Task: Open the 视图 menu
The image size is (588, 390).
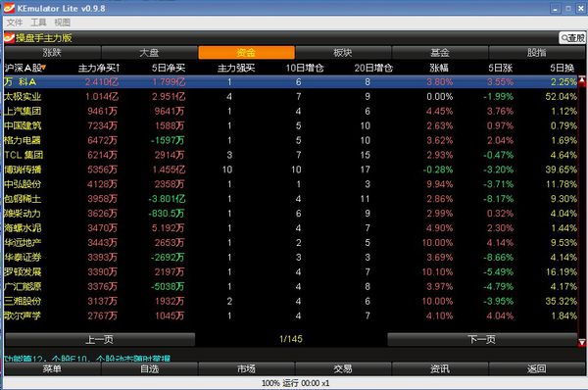Action: point(63,23)
